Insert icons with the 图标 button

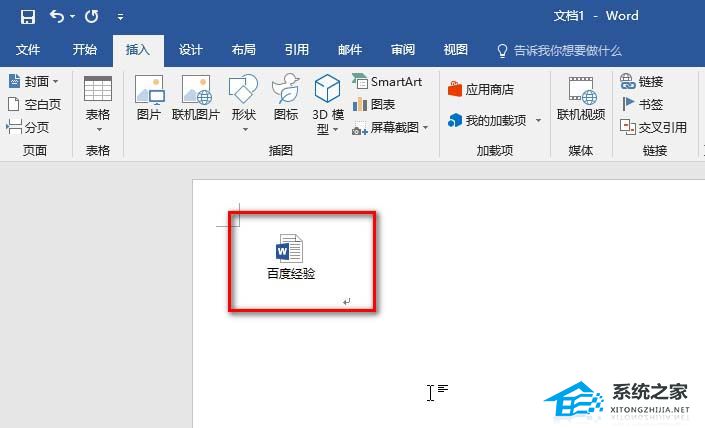point(286,98)
